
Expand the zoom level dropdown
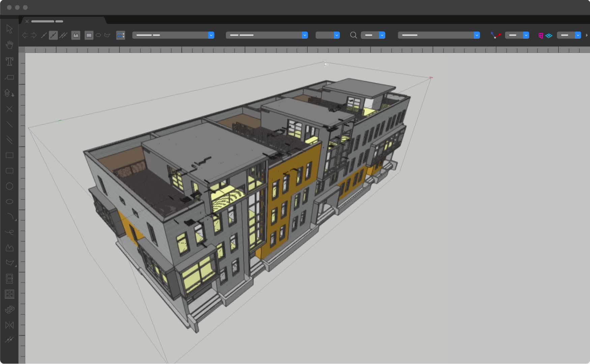(x=373, y=35)
